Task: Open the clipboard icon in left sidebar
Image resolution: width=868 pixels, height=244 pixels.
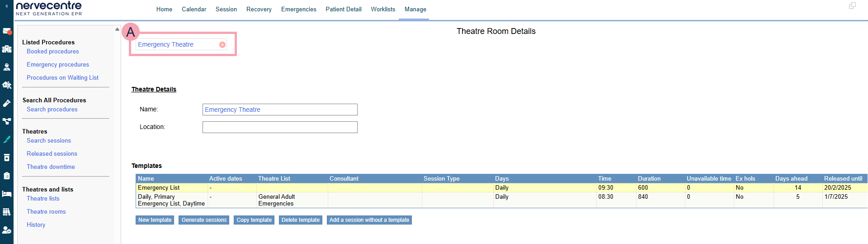Action: tap(7, 176)
